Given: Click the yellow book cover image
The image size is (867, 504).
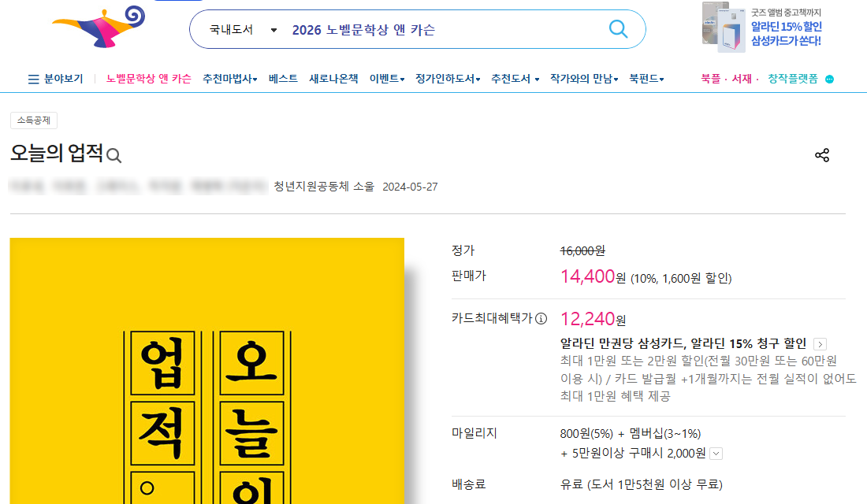Looking at the screenshot, I should pyautogui.click(x=207, y=371).
